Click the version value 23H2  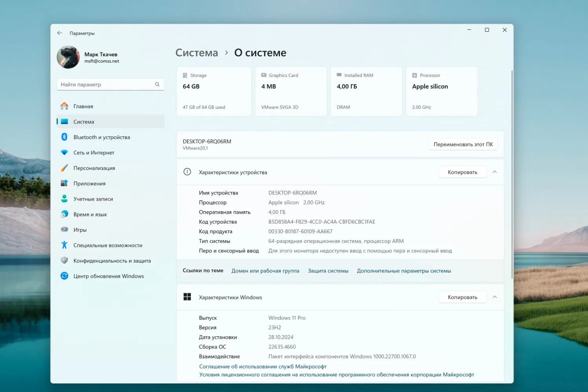click(x=275, y=327)
